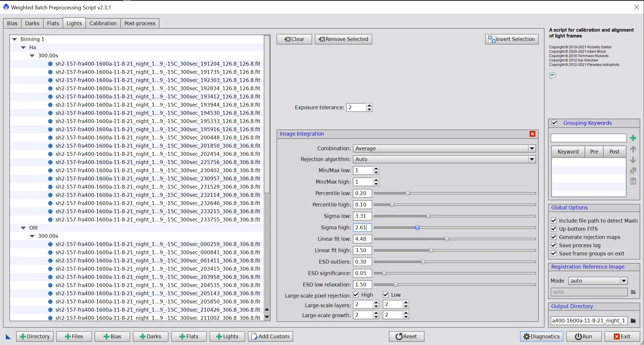Click the red X on Image Integration
This screenshot has width=644, height=345.
click(x=532, y=134)
